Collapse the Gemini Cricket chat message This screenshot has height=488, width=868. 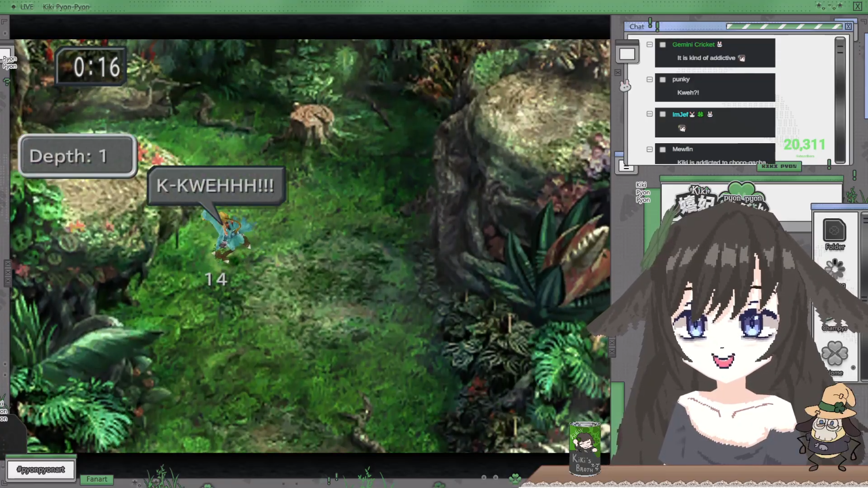tap(650, 44)
